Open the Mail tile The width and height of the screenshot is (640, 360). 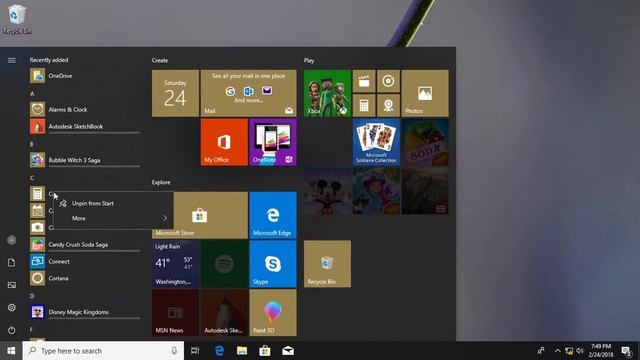pyautogui.click(x=248, y=93)
